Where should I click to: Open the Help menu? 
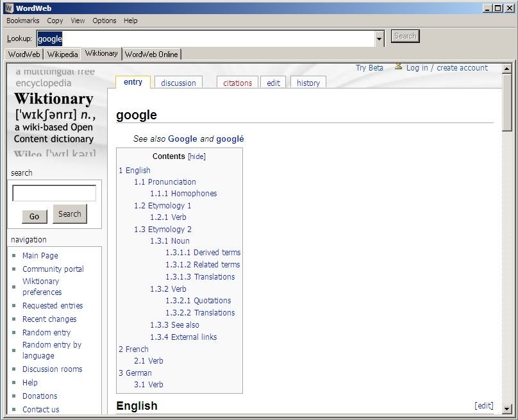[x=131, y=21]
